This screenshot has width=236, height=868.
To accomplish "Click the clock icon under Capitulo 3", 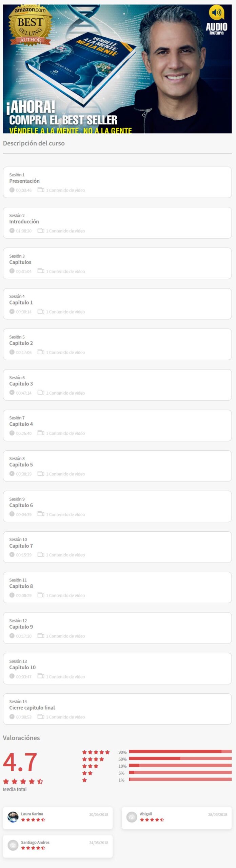I will click(12, 393).
